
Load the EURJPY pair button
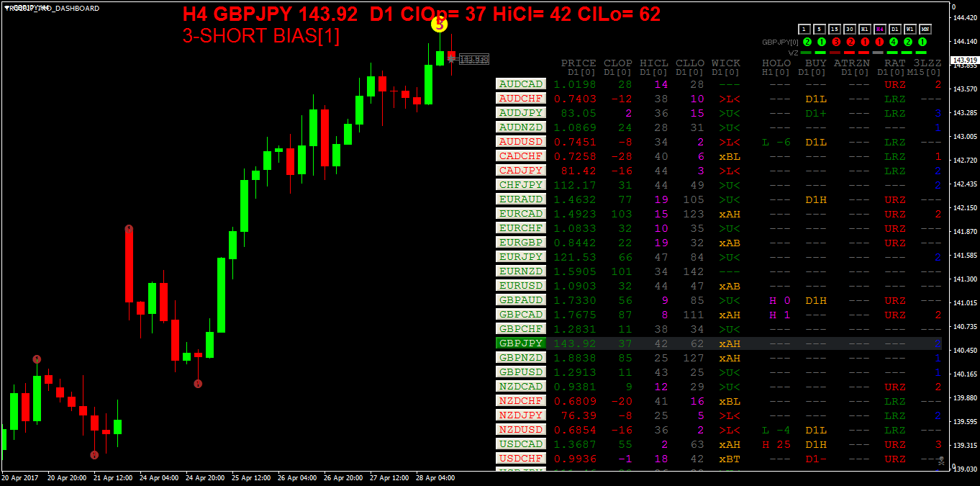click(521, 257)
